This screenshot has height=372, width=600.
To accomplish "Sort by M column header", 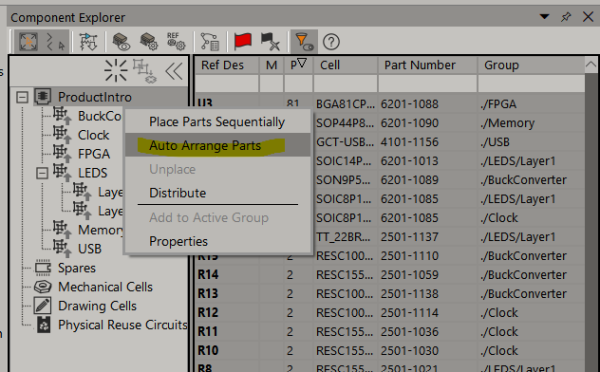I will click(272, 65).
